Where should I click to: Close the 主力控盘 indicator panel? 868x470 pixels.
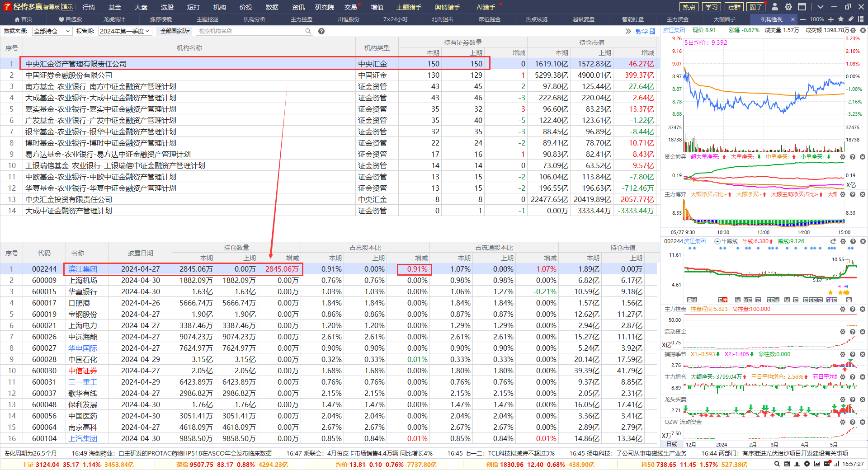(x=863, y=309)
